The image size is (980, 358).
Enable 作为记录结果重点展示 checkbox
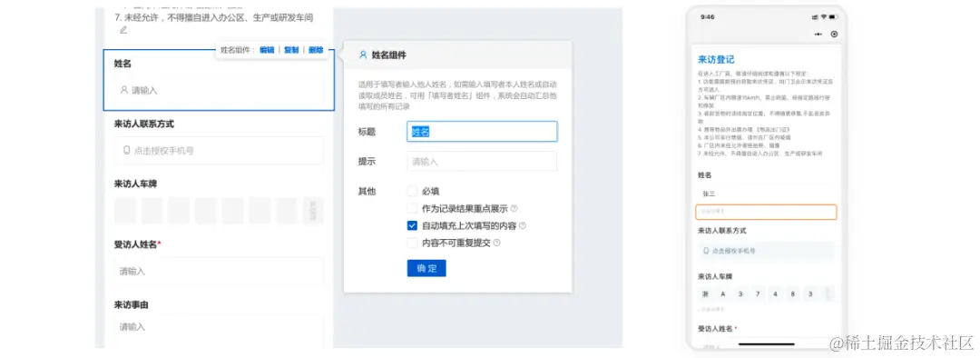[412, 208]
